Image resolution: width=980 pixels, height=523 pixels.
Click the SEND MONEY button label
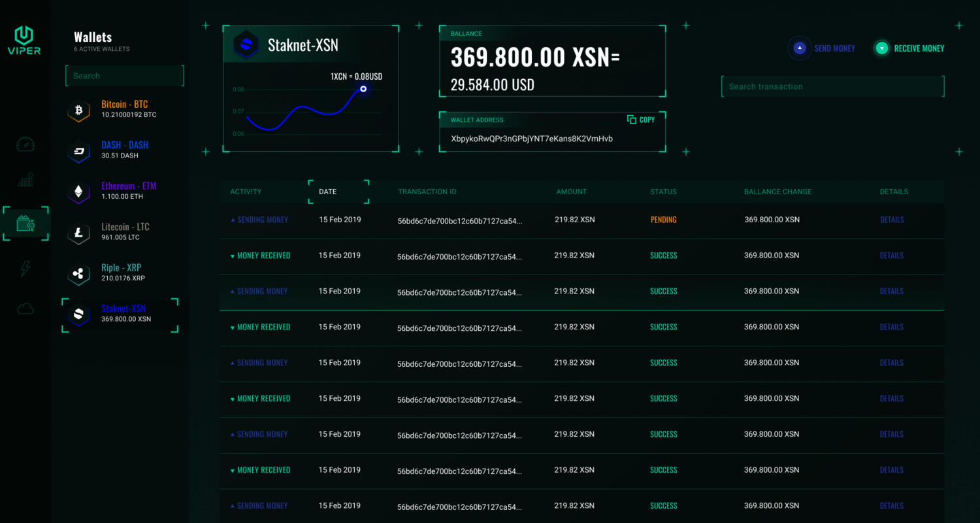(x=834, y=48)
